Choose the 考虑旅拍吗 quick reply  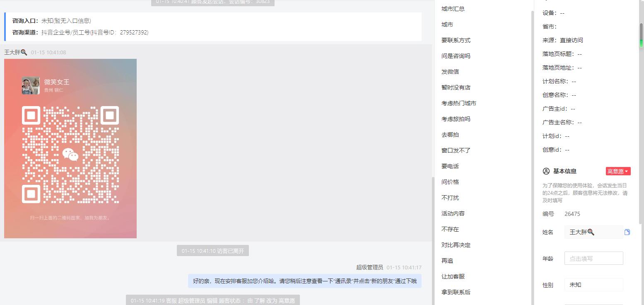(x=456, y=119)
